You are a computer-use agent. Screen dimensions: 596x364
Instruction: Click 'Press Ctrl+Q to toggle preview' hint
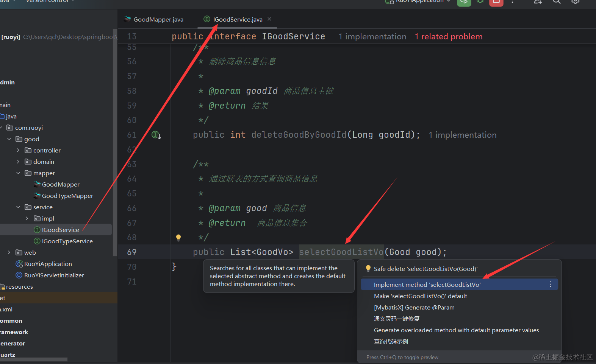pyautogui.click(x=402, y=357)
